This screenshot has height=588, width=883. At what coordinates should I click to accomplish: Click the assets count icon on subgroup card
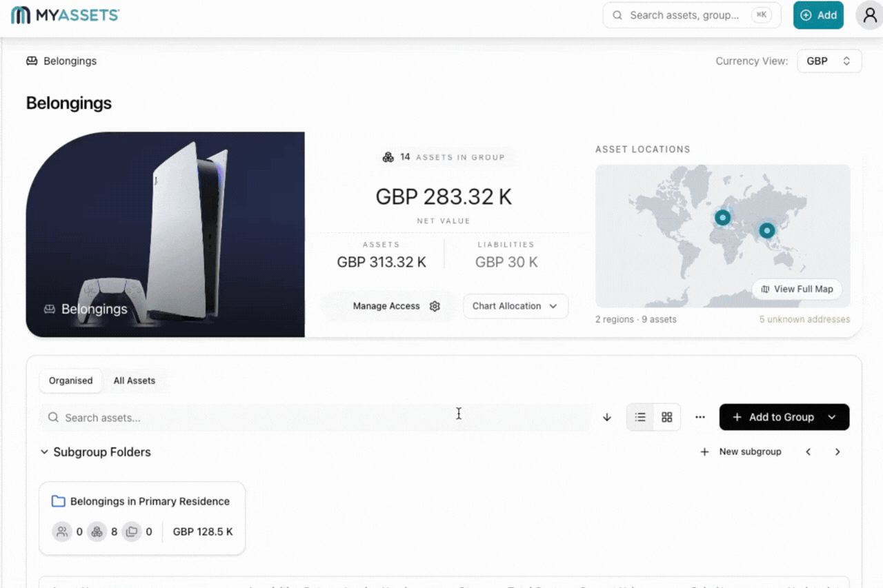point(97,531)
